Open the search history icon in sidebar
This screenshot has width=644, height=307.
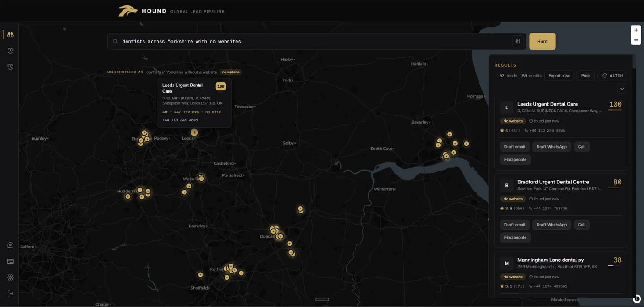click(10, 67)
